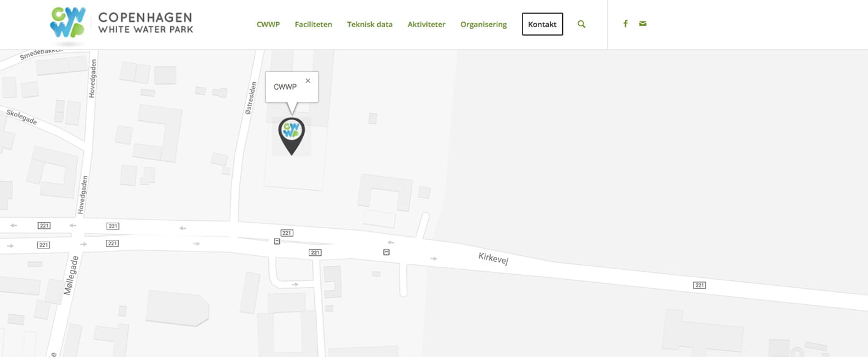Click the Copenhagen White Water Park logo
The height and width of the screenshot is (357, 868).
pyautogui.click(x=121, y=25)
